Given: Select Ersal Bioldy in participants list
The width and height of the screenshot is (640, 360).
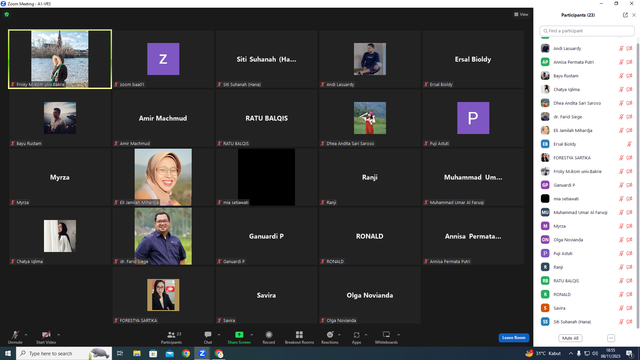Looking at the screenshot, I should pos(587,144).
